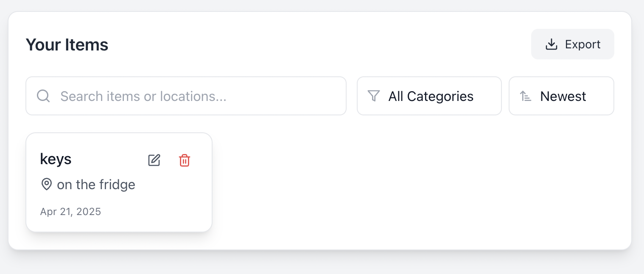
Task: Click the "Your Items" heading
Action: pyautogui.click(x=67, y=45)
